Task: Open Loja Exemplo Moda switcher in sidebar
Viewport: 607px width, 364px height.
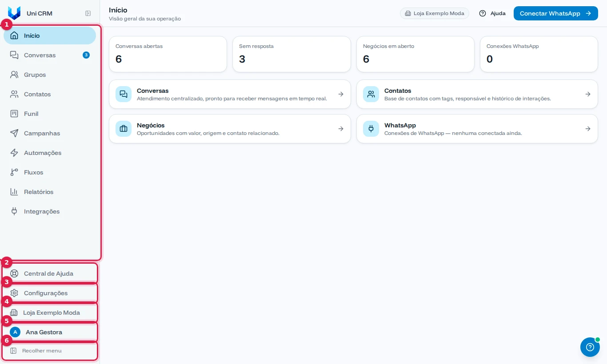Action: (50, 313)
